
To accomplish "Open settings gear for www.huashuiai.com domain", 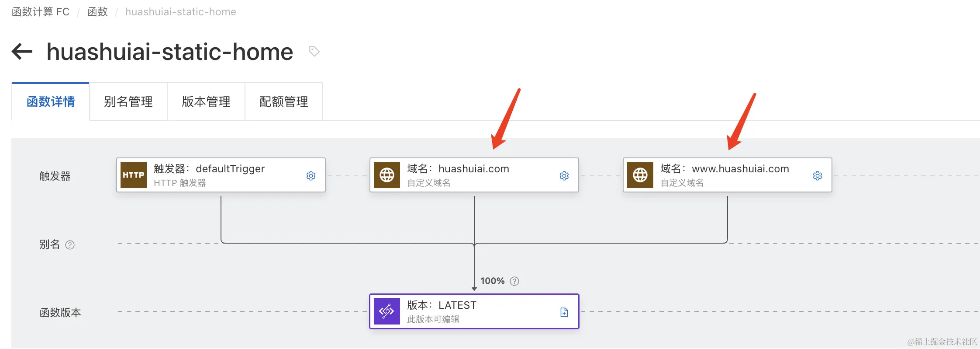I will (818, 176).
